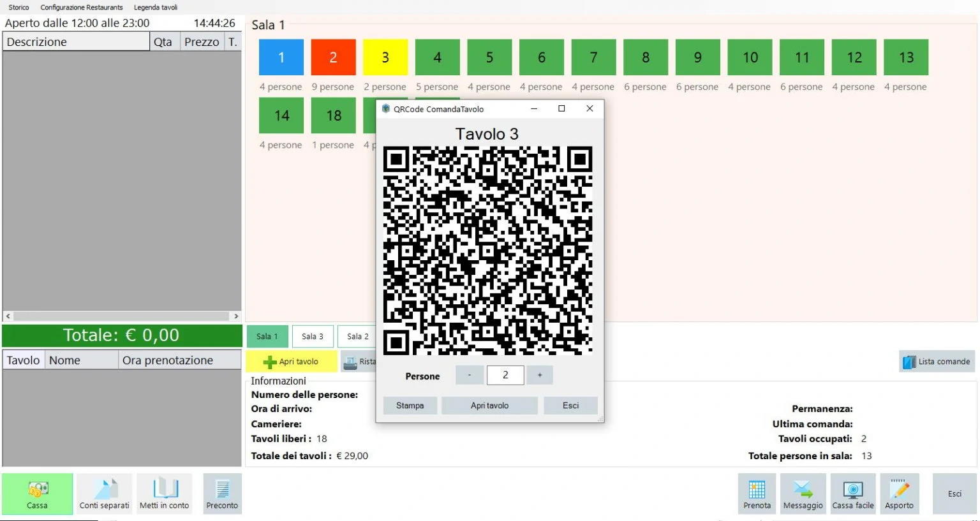Image resolution: width=980 pixels, height=521 pixels.
Task: Increase Persone with plus button
Action: (540, 375)
